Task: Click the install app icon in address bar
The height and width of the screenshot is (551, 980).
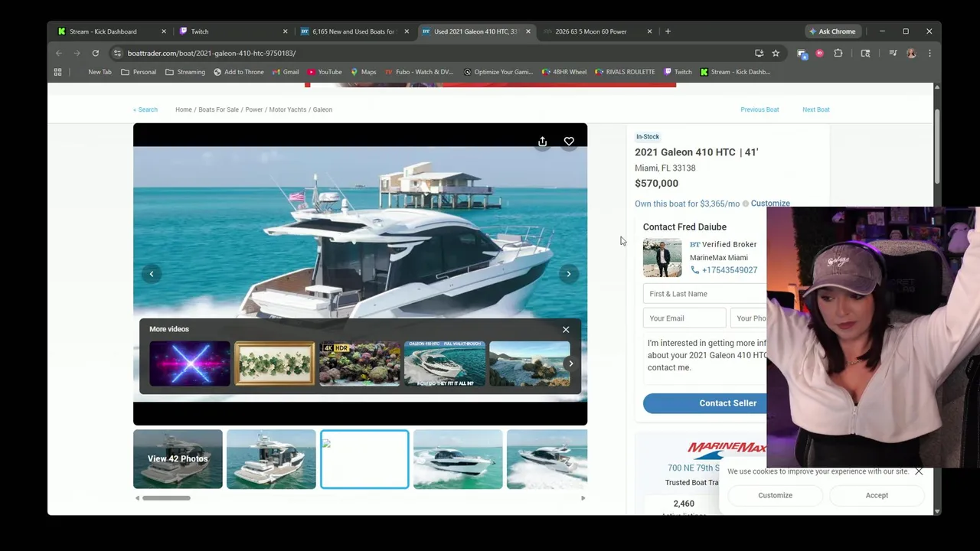Action: [759, 53]
